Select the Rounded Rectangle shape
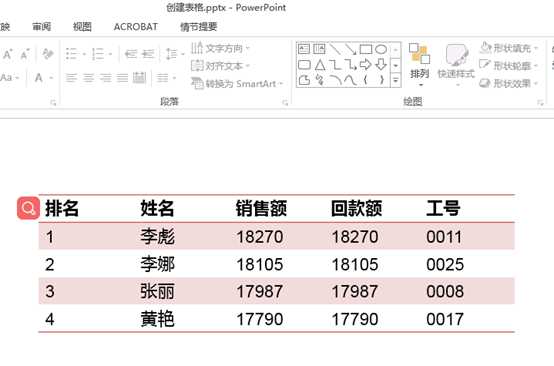This screenshot has height=366, width=554. click(x=304, y=65)
